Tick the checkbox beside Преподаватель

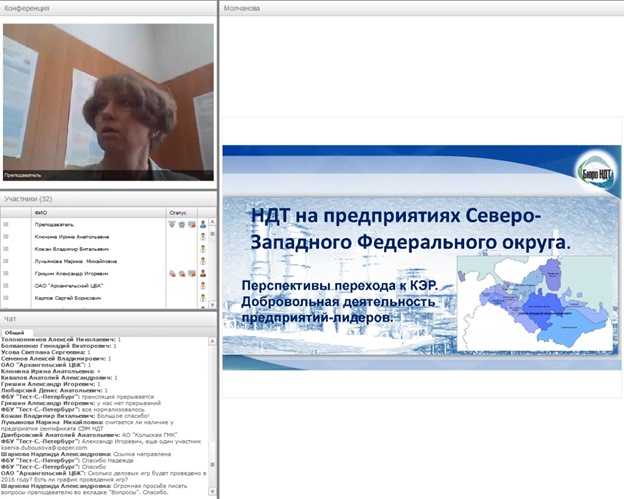6,224
